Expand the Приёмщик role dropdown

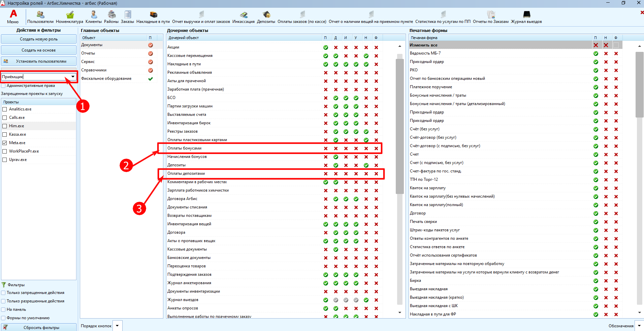pyautogui.click(x=73, y=77)
